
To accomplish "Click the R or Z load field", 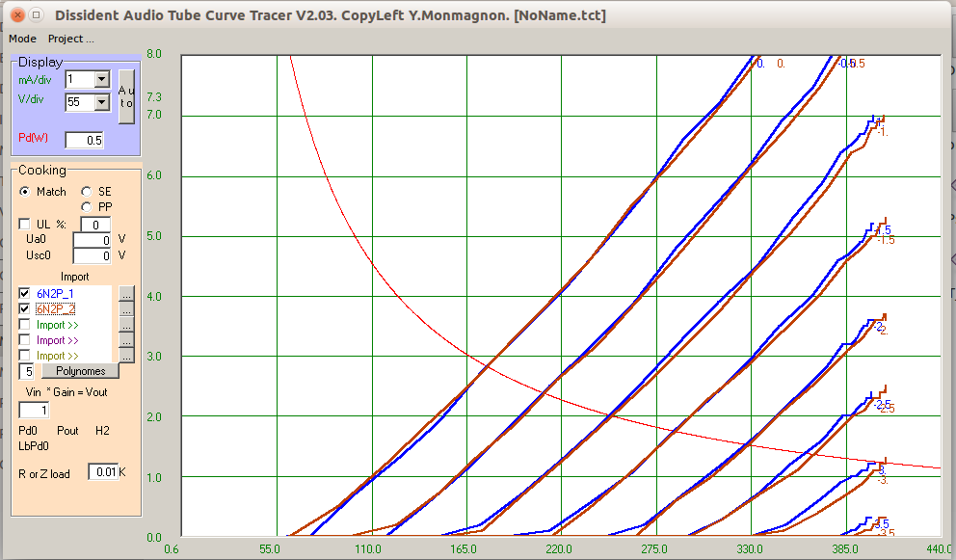I will (x=102, y=472).
